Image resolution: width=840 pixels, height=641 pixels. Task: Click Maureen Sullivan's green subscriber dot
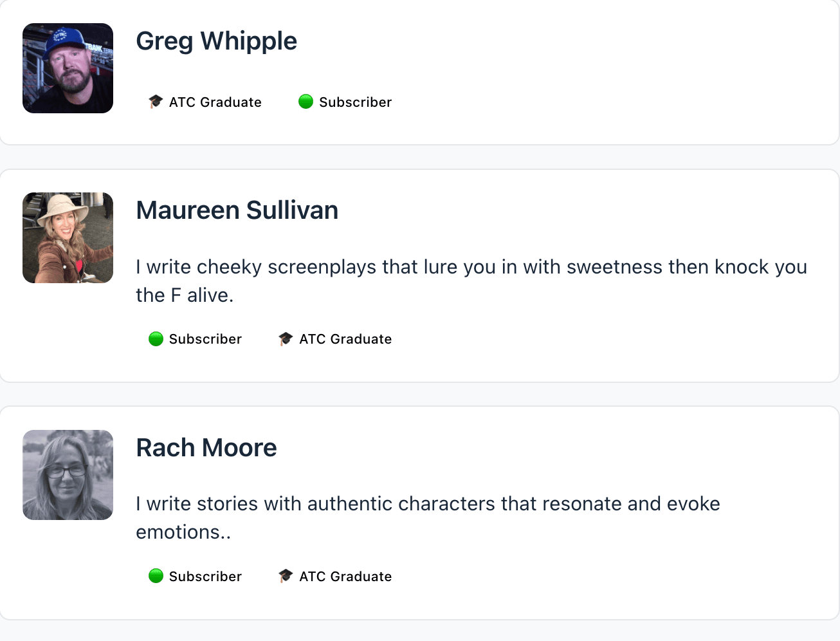(156, 339)
